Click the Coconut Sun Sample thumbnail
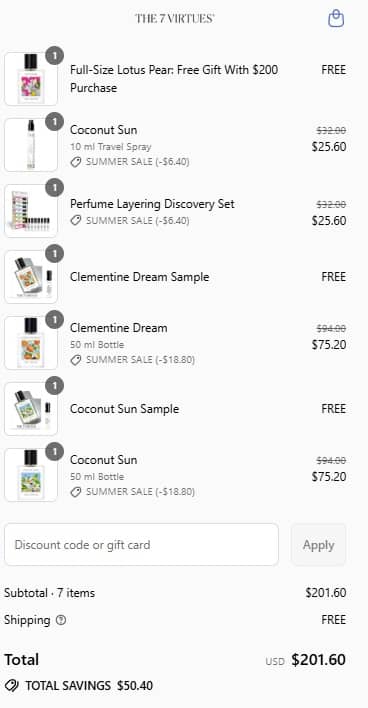 [x=31, y=409]
